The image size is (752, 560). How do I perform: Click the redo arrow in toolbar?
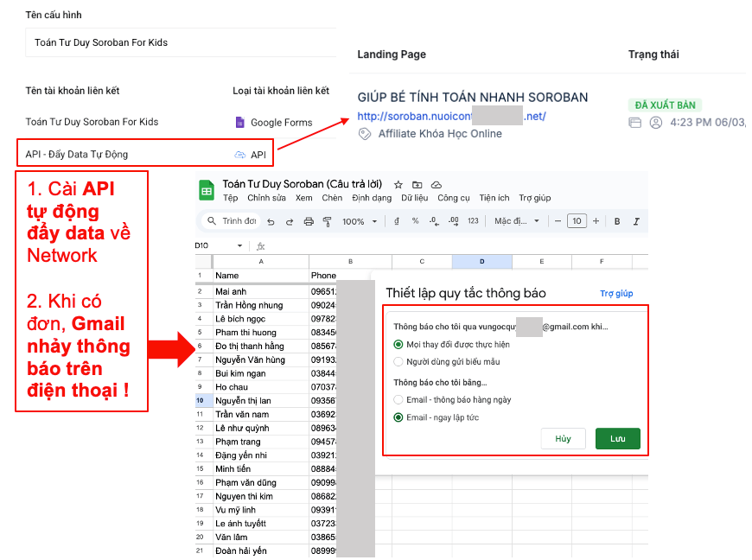coord(290,221)
